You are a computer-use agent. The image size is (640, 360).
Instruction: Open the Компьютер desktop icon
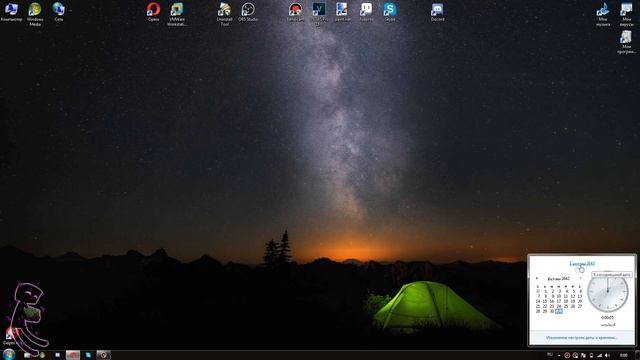click(x=11, y=11)
